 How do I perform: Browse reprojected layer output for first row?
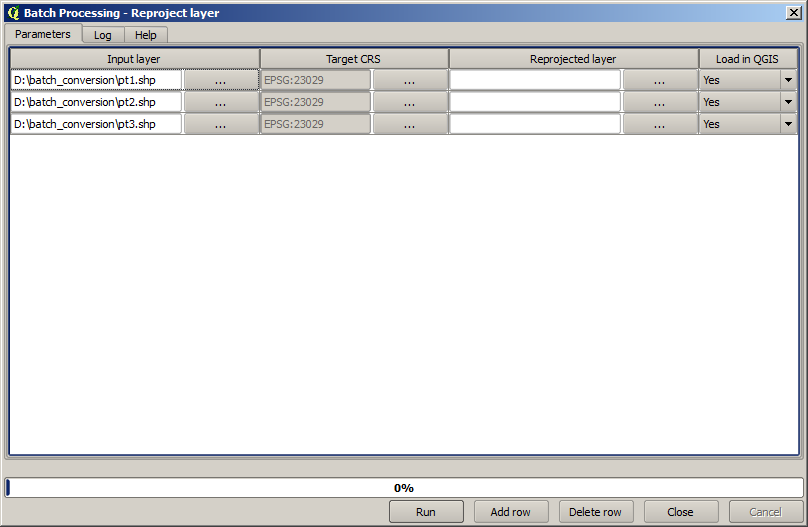(x=659, y=80)
